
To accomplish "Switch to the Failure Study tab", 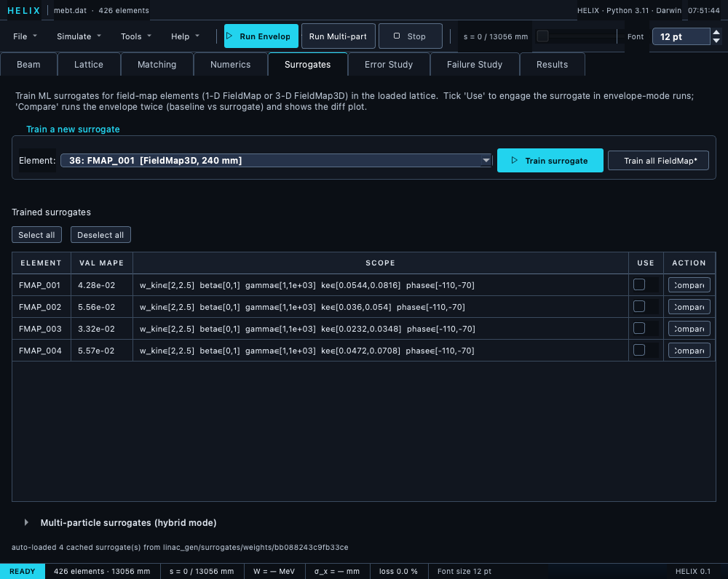I will point(475,65).
